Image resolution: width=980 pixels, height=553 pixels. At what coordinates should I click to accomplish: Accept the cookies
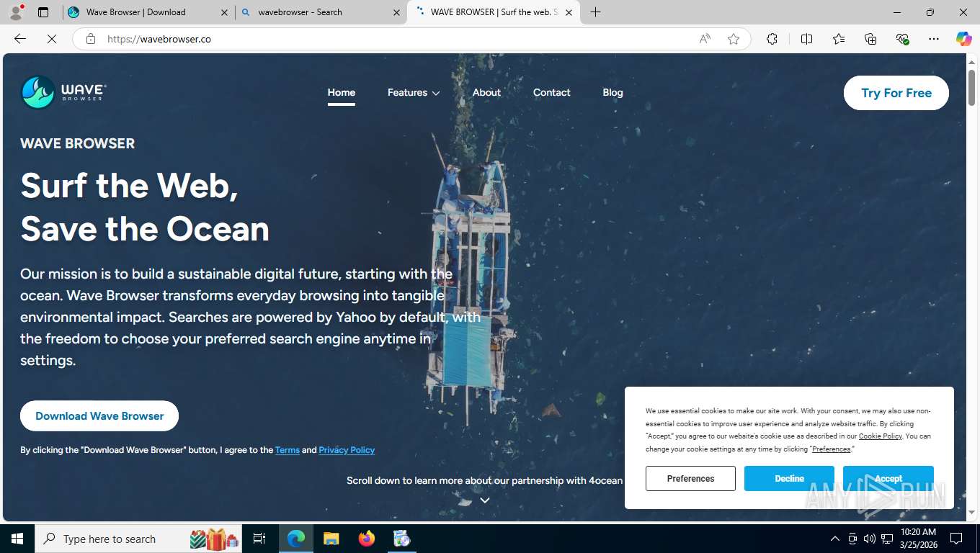point(888,478)
